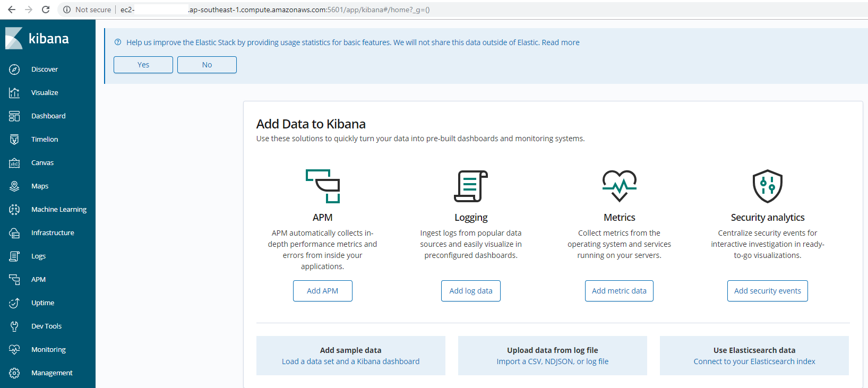
Task: Click the Kibana logo icon
Action: click(x=14, y=38)
